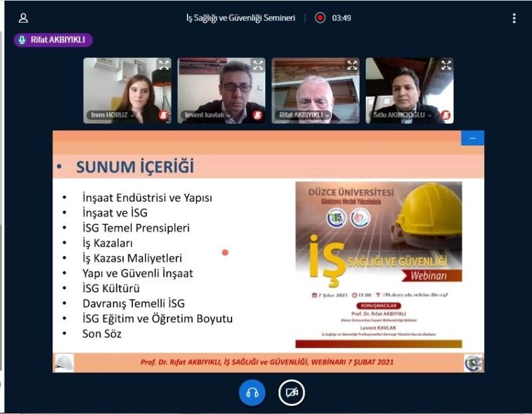Viewport: 532px width, 414px height.
Task: Fullscreen levent kavlak's webcam
Action: pos(257,65)
